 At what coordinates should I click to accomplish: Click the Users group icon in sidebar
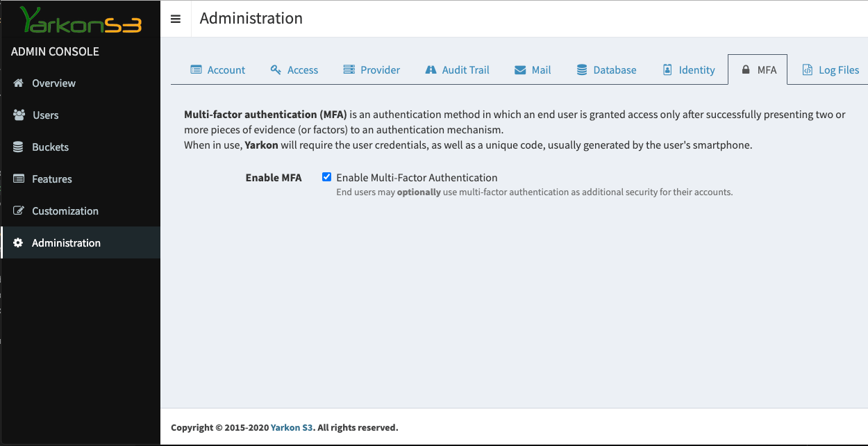coord(19,115)
